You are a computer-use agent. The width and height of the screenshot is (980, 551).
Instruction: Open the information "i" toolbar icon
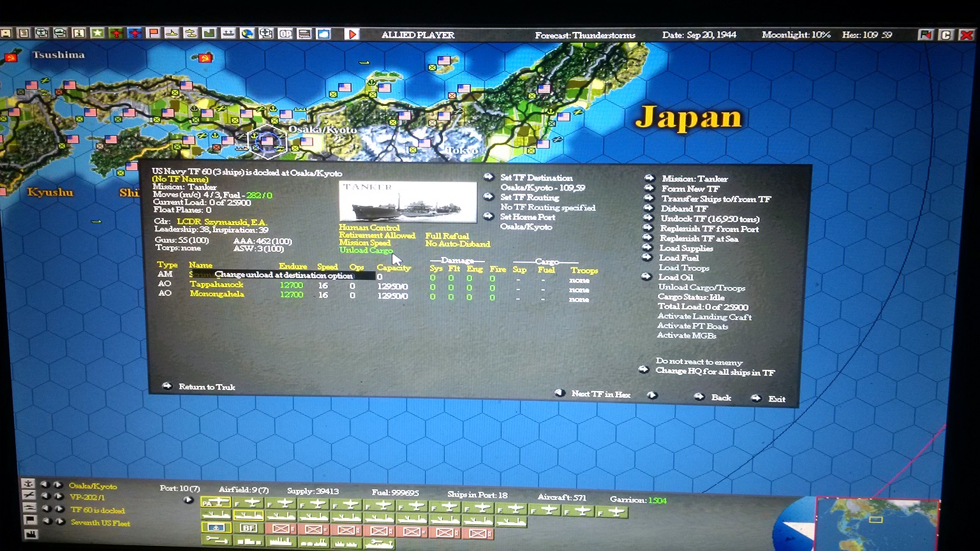point(78,33)
